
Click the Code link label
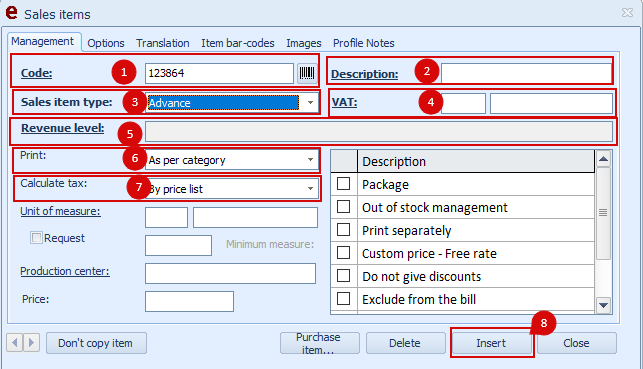point(36,73)
